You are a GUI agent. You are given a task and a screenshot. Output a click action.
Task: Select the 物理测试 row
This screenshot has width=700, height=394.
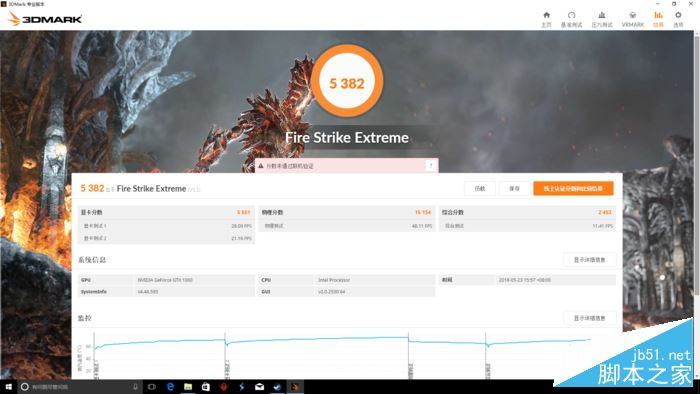pyautogui.click(x=346, y=226)
